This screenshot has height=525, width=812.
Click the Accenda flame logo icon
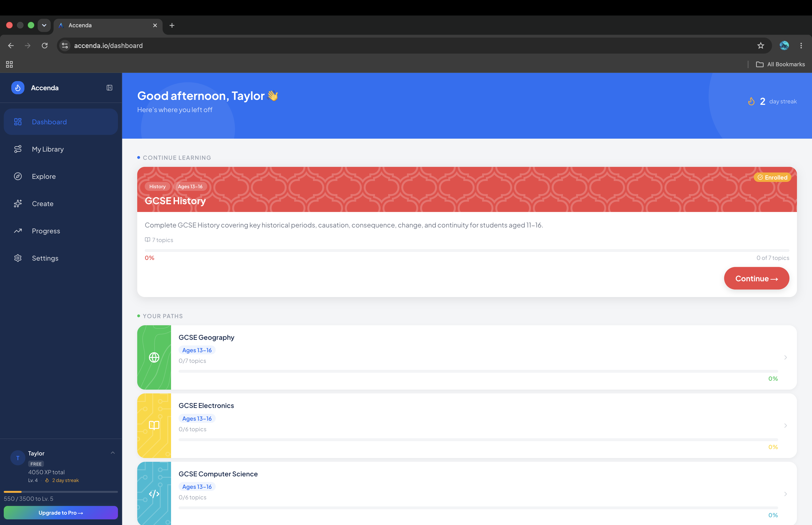[18, 88]
